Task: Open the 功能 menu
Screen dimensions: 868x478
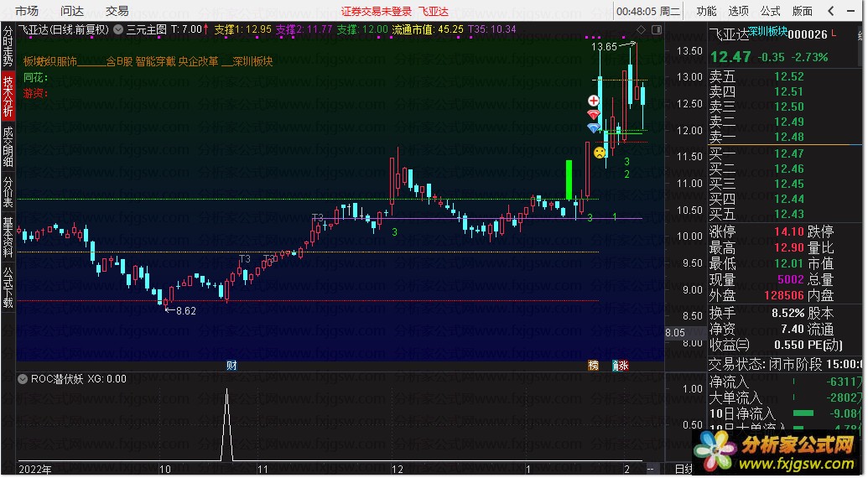Action: (x=706, y=11)
